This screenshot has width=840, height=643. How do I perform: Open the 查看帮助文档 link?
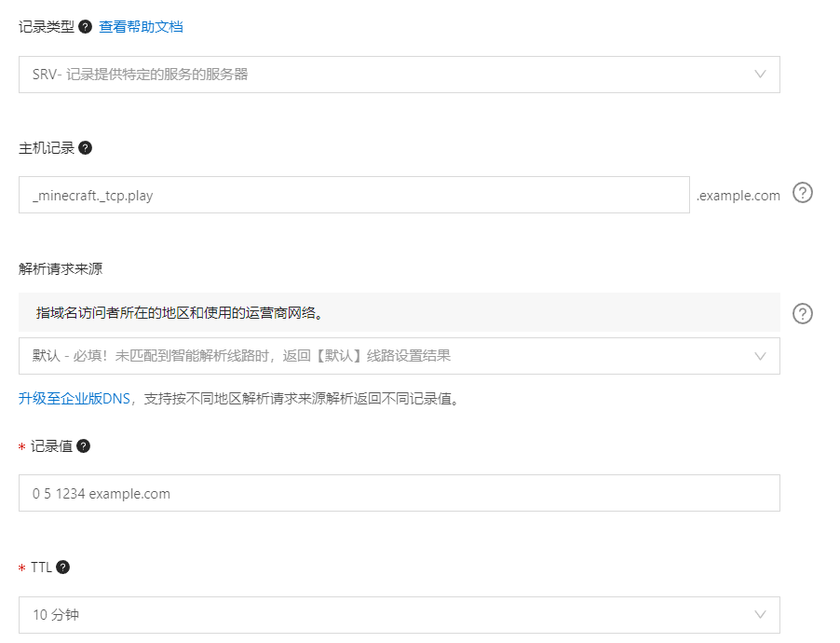tap(141, 27)
